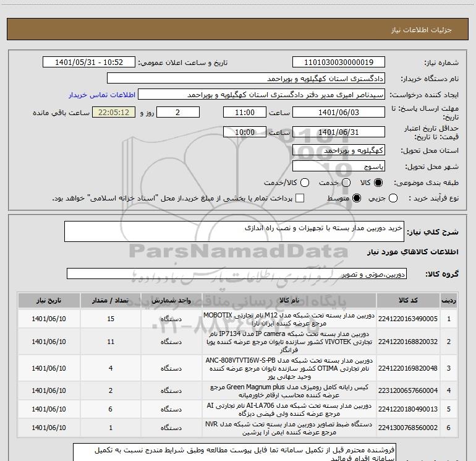Click the شماره نیاز field 1101030030000019
Screen dimensions: 476x461
[339, 62]
